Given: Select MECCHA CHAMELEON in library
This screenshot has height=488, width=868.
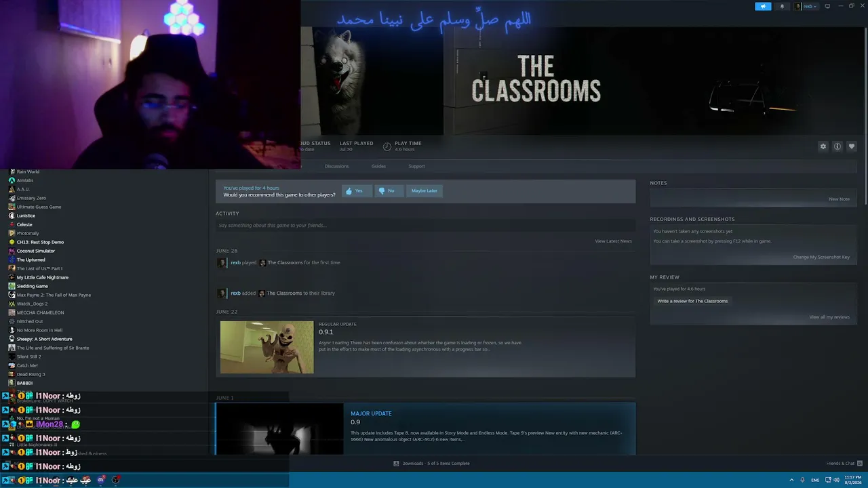Looking at the screenshot, I should point(40,313).
